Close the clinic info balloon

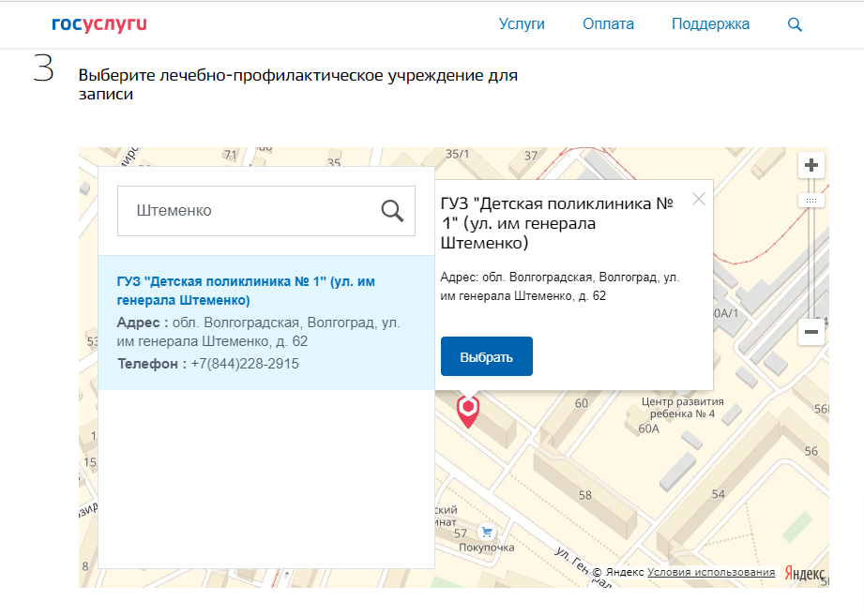(699, 199)
